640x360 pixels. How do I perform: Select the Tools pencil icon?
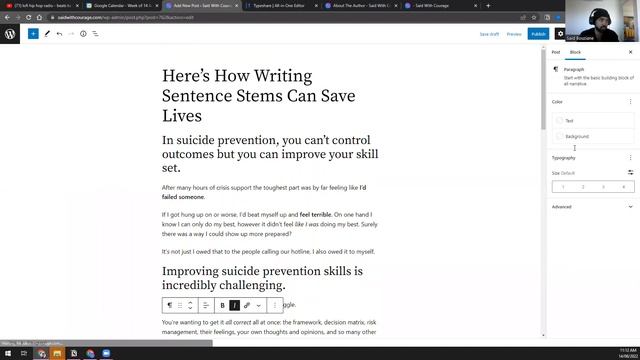click(x=47, y=34)
